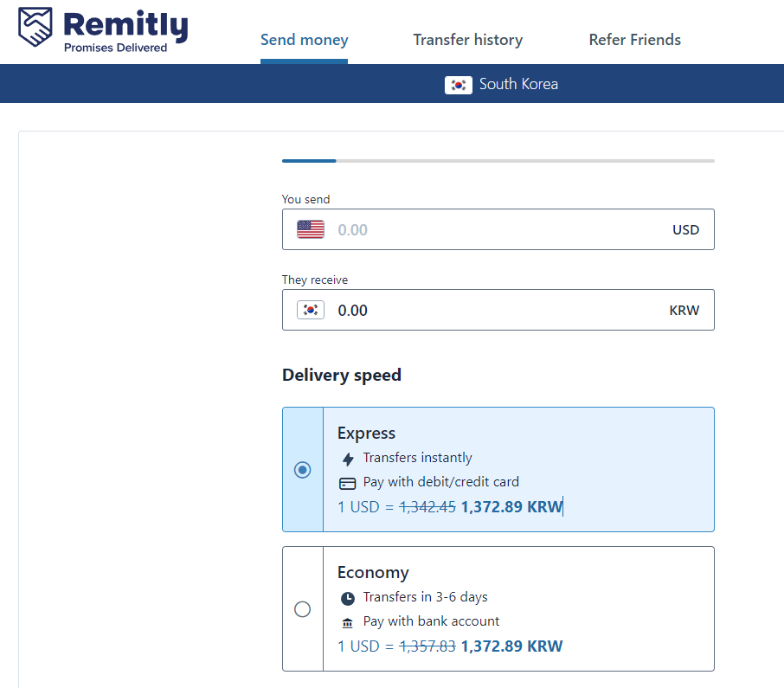
Task: Click the You send label
Action: coord(306,199)
